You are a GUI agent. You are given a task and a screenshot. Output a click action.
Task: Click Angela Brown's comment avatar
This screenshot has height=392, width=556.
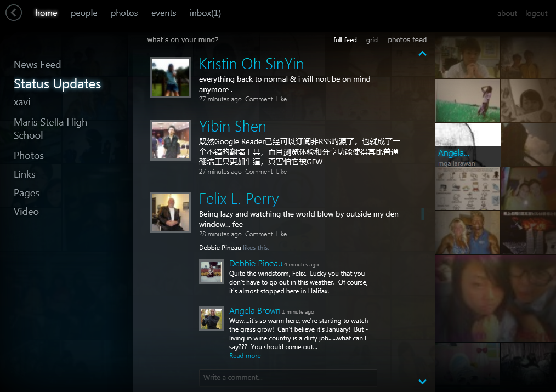pyautogui.click(x=211, y=319)
